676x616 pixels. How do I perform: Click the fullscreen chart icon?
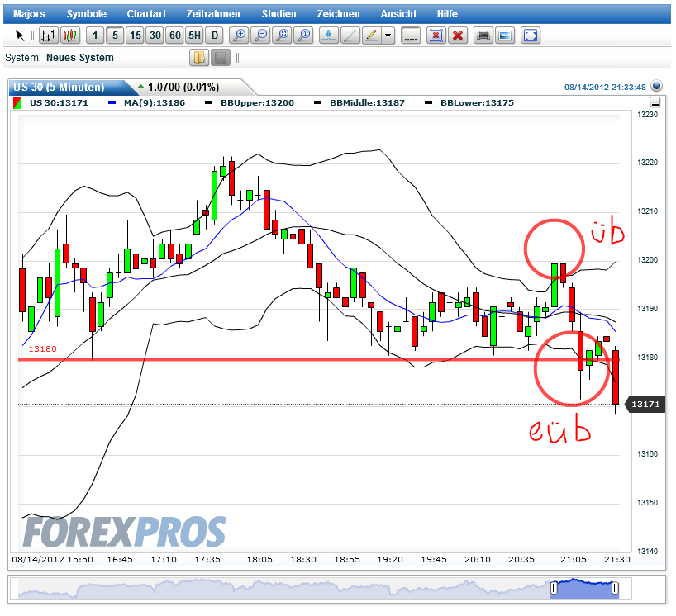coord(529,36)
